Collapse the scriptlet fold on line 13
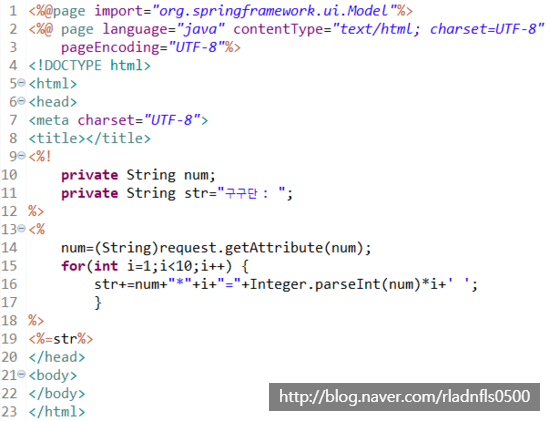550x421 pixels. 21,229
